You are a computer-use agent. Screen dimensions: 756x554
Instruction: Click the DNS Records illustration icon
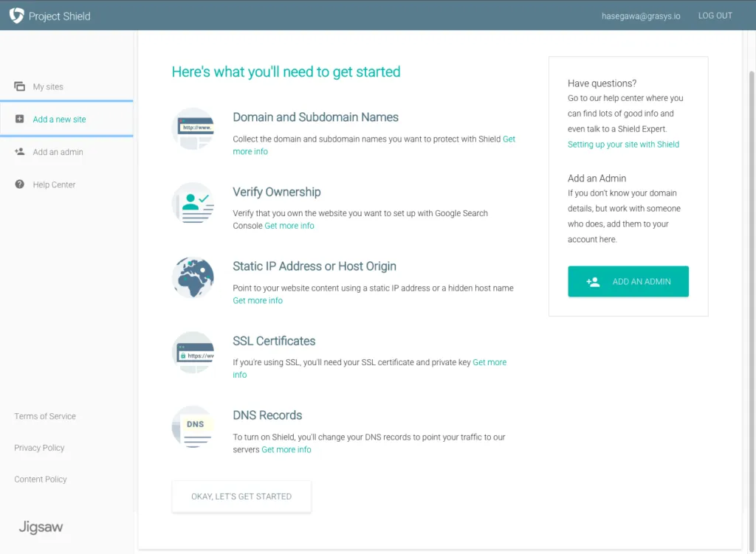193,427
